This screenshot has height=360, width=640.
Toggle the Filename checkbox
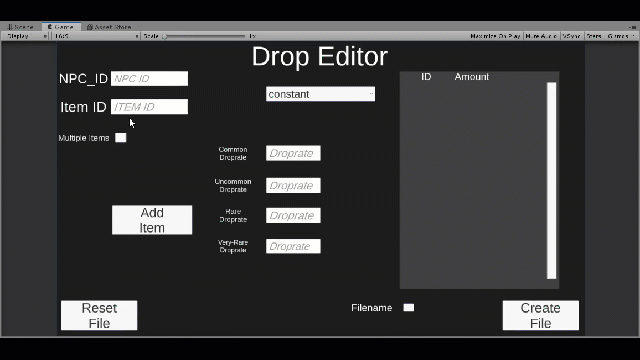coord(409,307)
